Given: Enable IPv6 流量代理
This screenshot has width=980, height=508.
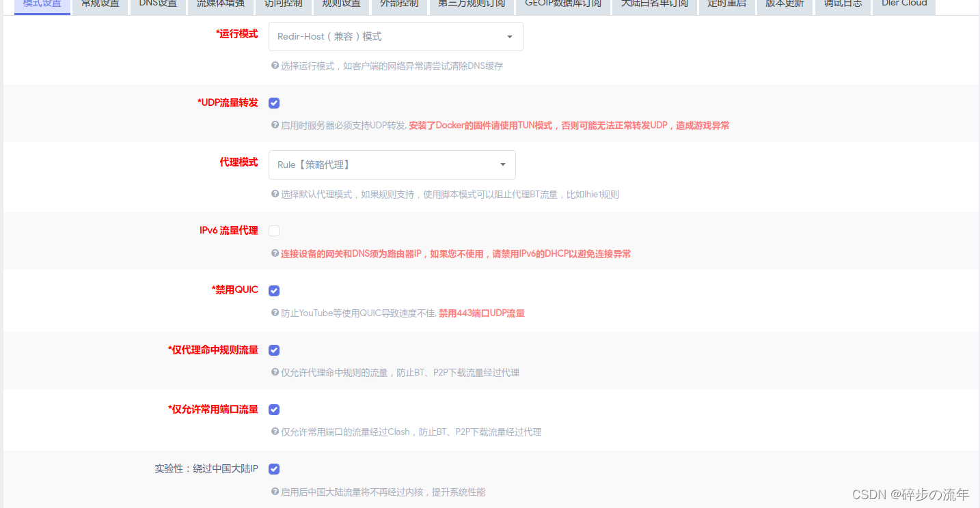Looking at the screenshot, I should coord(274,231).
